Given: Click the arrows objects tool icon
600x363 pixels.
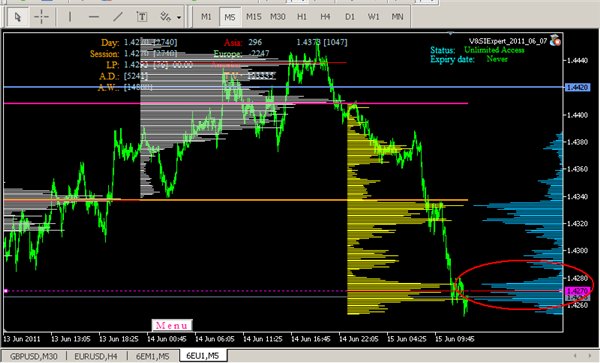Looking at the screenshot, I should pyautogui.click(x=165, y=17).
